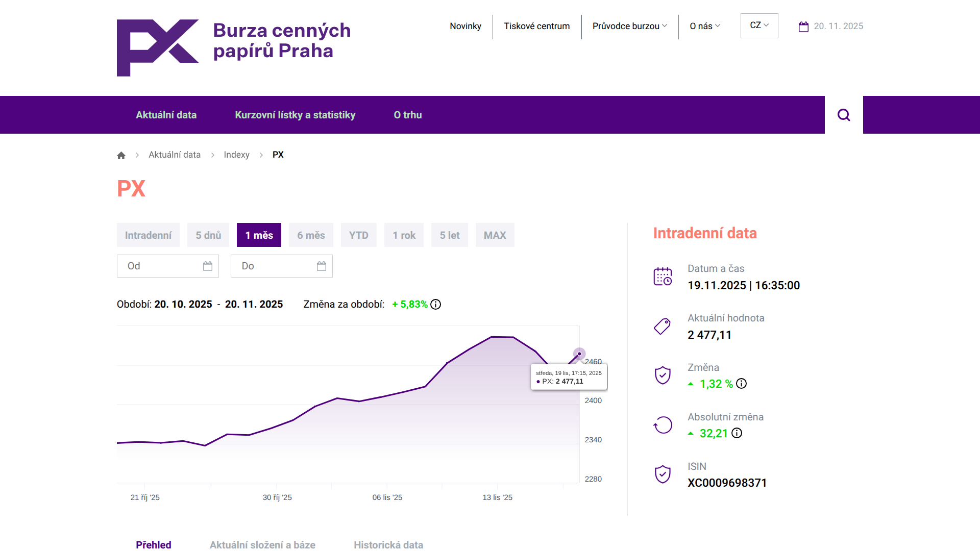Select the 1 měs chart range
Screen dimensions: 980x551
tap(259, 235)
